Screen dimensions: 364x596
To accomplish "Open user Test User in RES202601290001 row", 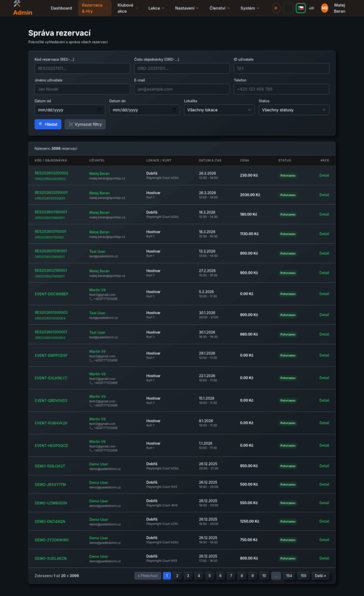I will 97,251.
